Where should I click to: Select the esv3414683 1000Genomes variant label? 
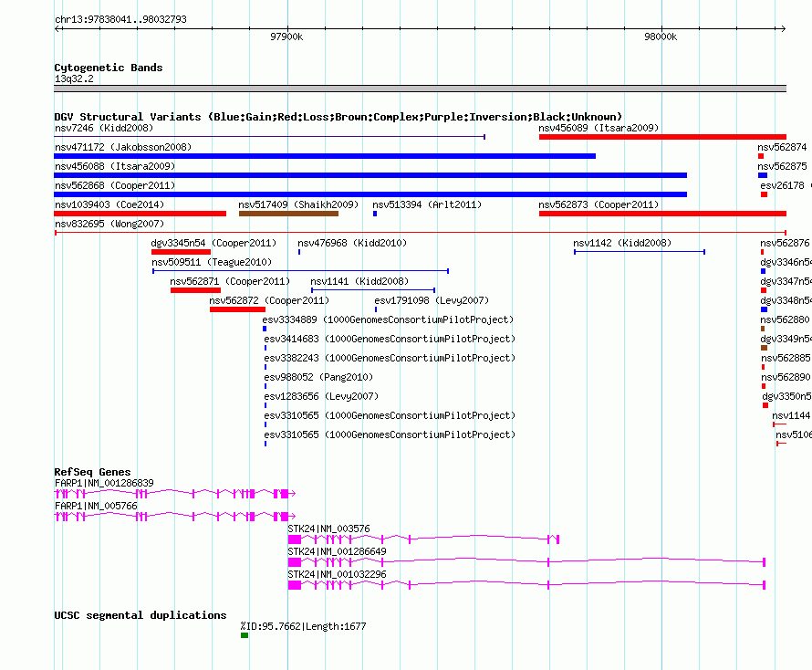tap(390, 339)
